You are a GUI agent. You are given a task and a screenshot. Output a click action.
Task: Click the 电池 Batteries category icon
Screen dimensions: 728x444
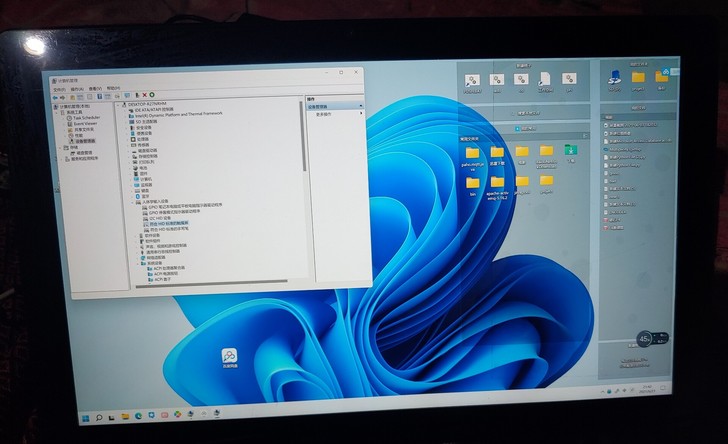(136, 168)
